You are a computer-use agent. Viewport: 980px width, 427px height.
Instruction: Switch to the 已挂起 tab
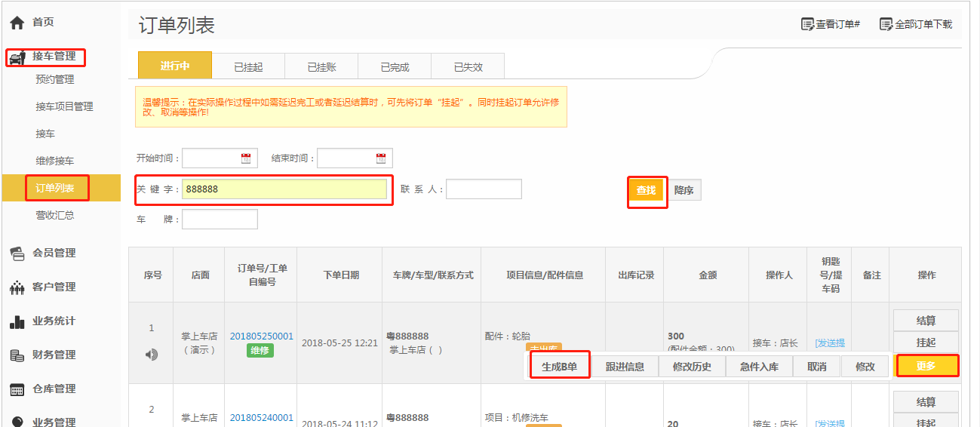[248, 67]
